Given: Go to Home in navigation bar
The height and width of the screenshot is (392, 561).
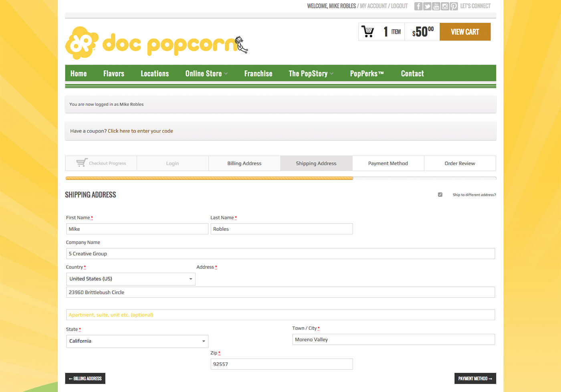Looking at the screenshot, I should (x=79, y=73).
